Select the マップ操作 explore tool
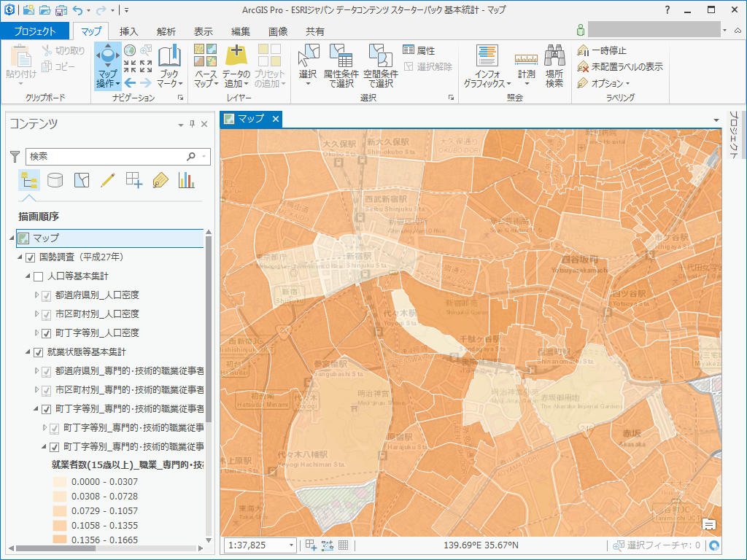The height and width of the screenshot is (560, 747). click(x=108, y=66)
